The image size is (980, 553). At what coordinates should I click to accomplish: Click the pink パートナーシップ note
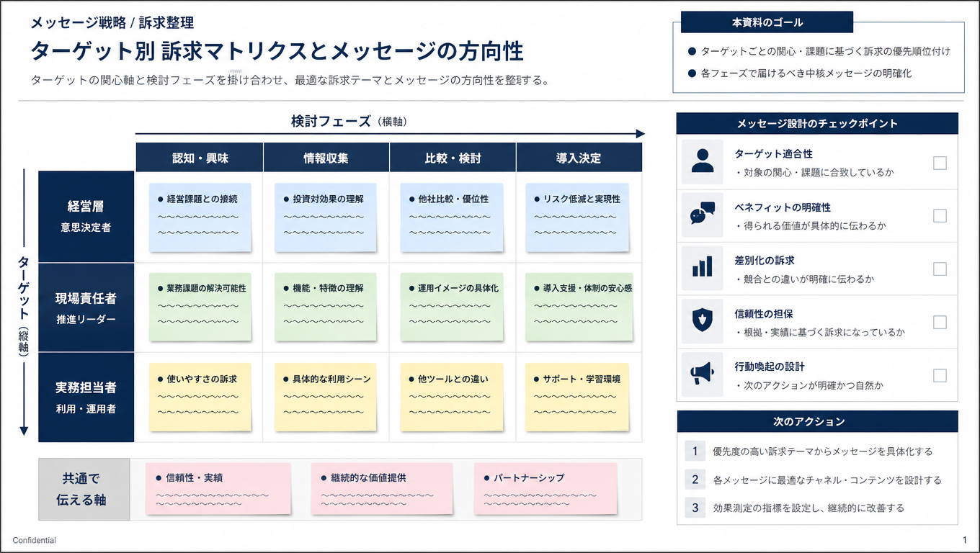tap(545, 489)
